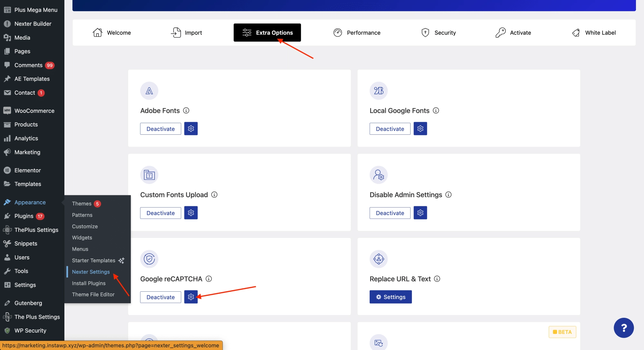
Task: Open Nexter Builder in sidebar
Action: click(x=32, y=24)
